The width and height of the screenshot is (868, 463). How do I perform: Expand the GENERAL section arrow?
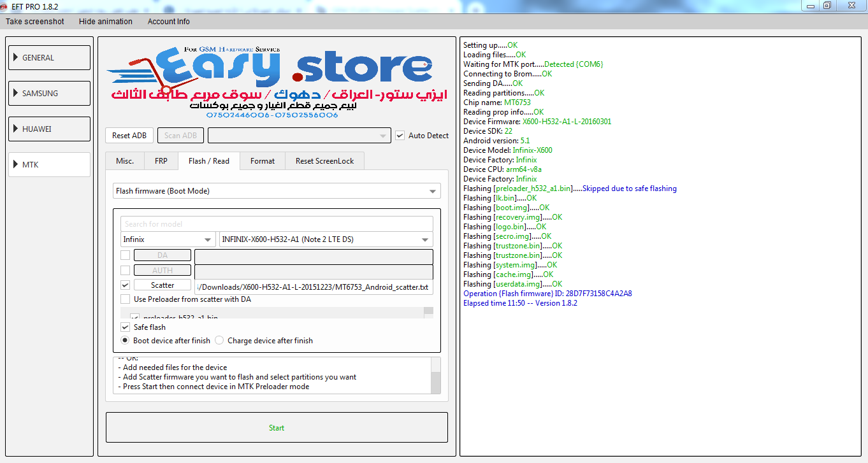click(15, 57)
